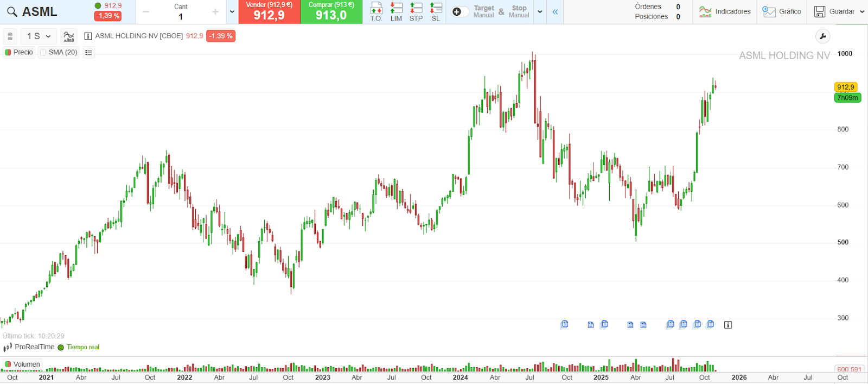The image size is (868, 384).
Task: Open chart settings via the wrench icon
Action: [823, 36]
